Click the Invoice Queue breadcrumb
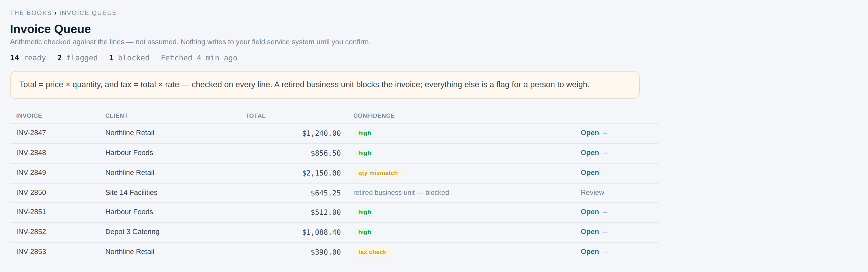 point(88,13)
